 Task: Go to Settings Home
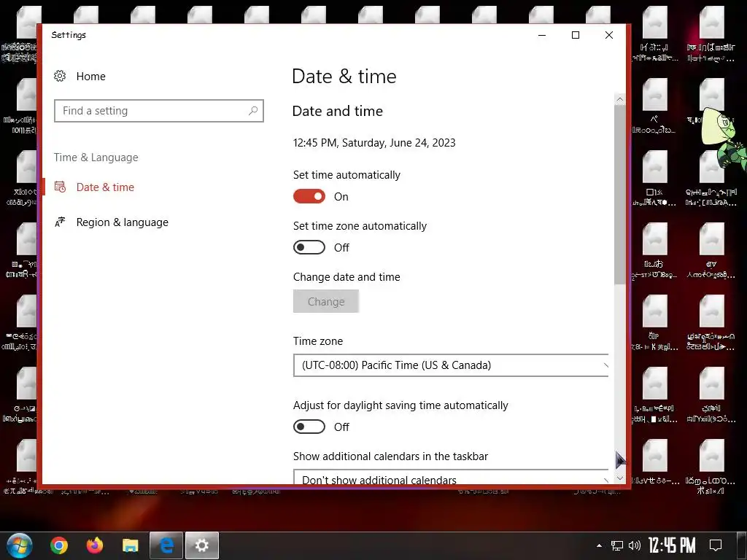pos(90,76)
